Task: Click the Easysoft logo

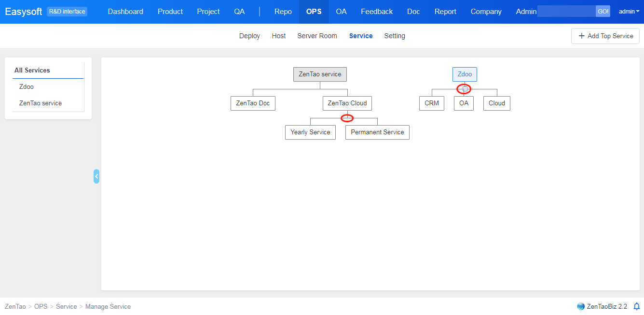Action: click(24, 12)
